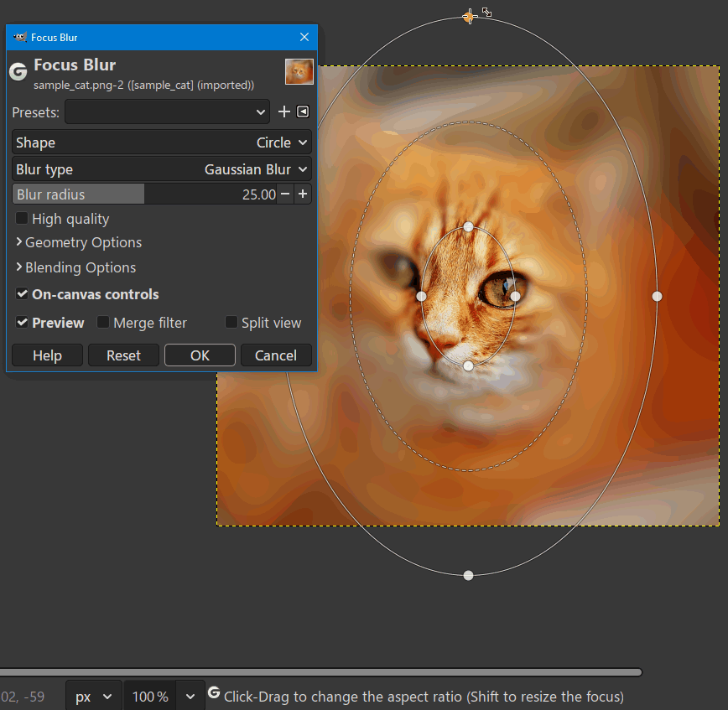Increase blur radius with plus button

(x=303, y=194)
